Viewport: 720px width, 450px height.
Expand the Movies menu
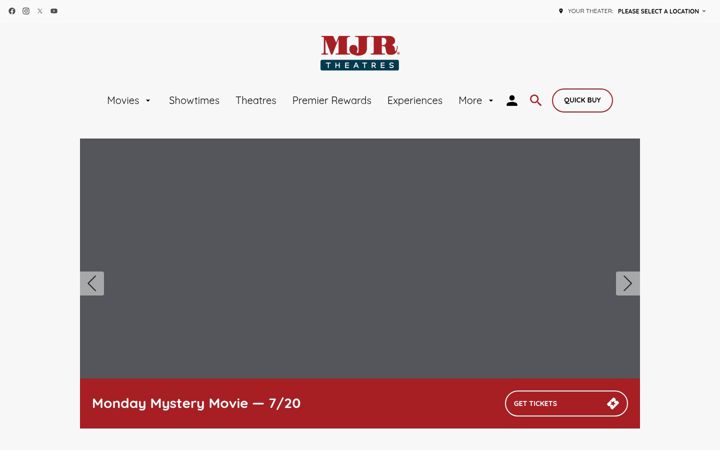(129, 100)
